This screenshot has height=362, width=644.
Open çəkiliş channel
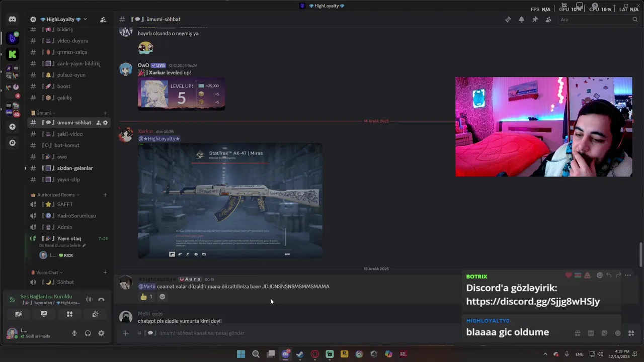click(x=64, y=98)
